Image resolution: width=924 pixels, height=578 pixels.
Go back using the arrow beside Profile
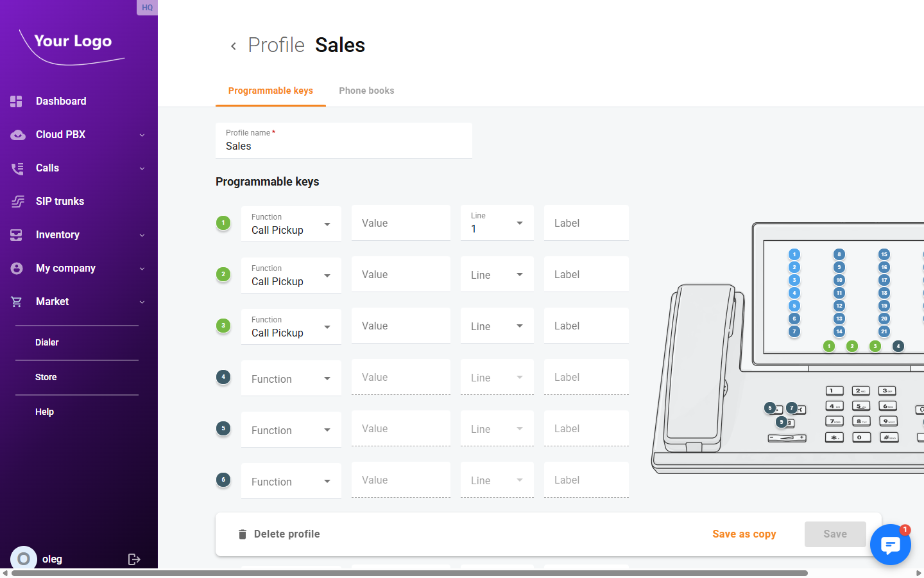point(234,46)
